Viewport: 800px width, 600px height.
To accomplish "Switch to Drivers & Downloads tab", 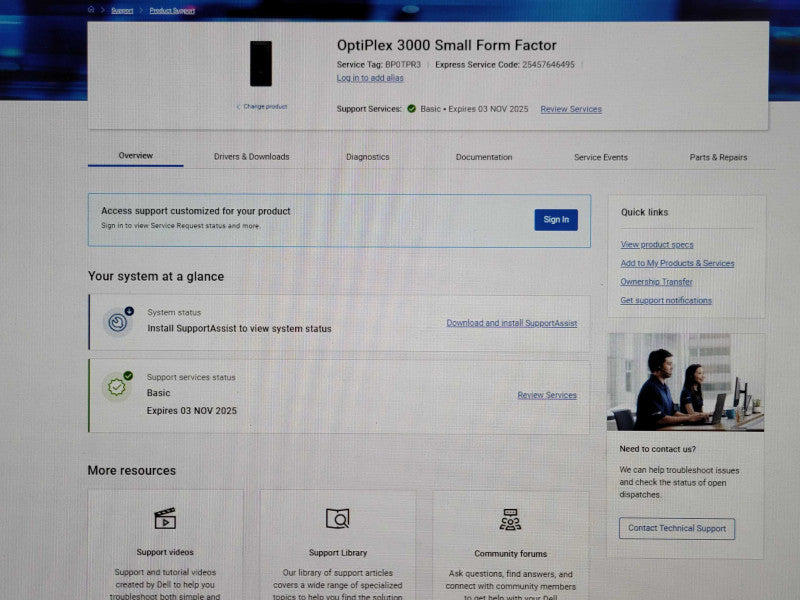I will point(252,157).
